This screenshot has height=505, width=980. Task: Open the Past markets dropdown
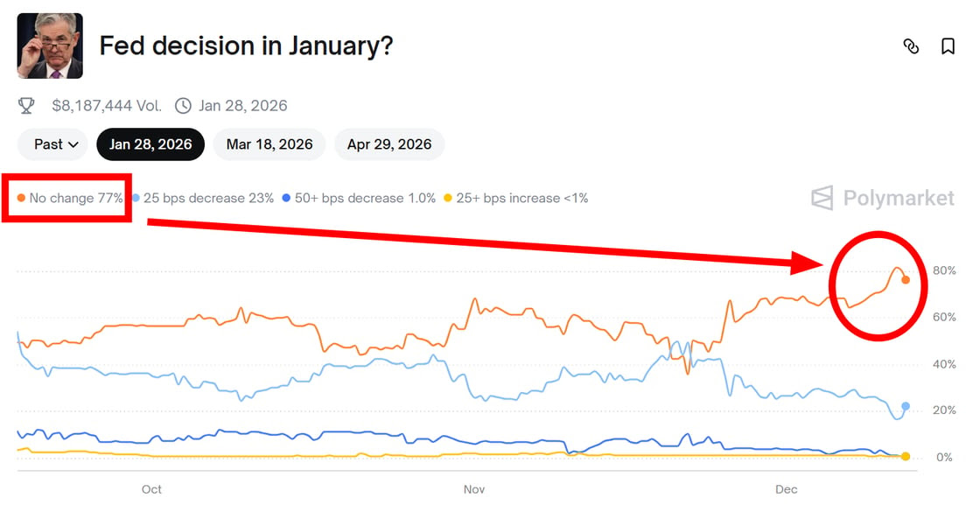tap(56, 144)
